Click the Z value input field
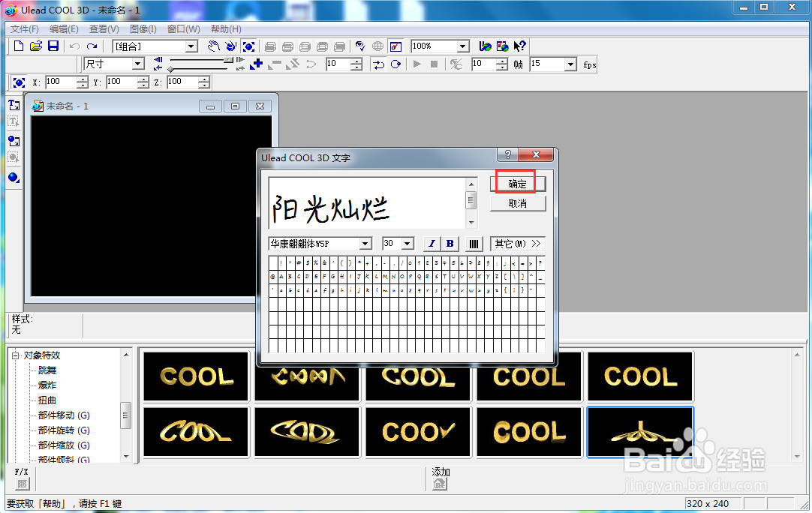Viewport: 812px width, 513px height. click(182, 82)
